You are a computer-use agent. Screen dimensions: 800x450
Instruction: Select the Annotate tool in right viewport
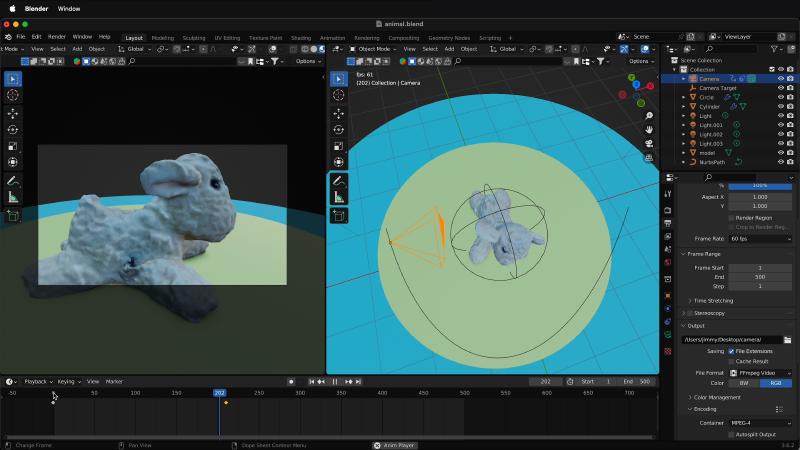tap(338, 181)
